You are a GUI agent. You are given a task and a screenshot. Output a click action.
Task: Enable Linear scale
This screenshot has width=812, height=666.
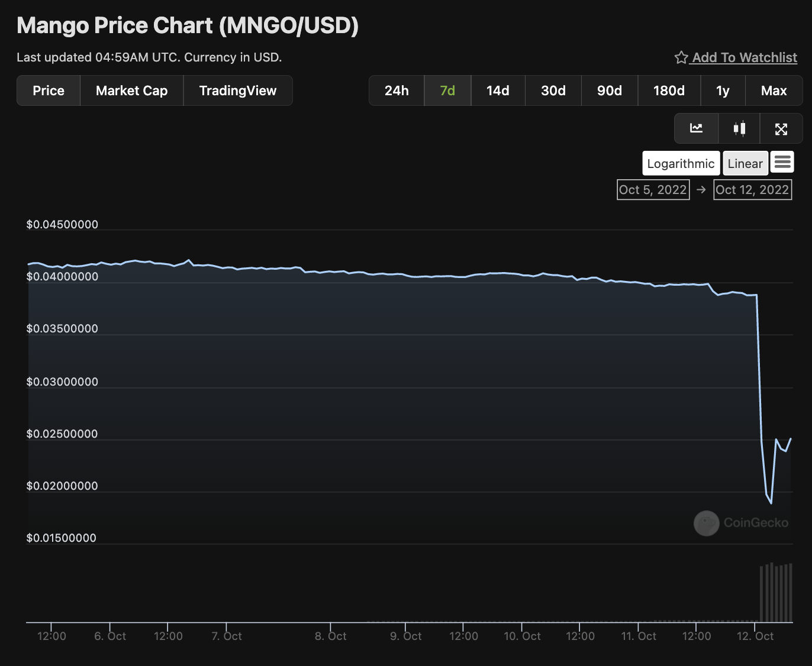click(x=745, y=163)
